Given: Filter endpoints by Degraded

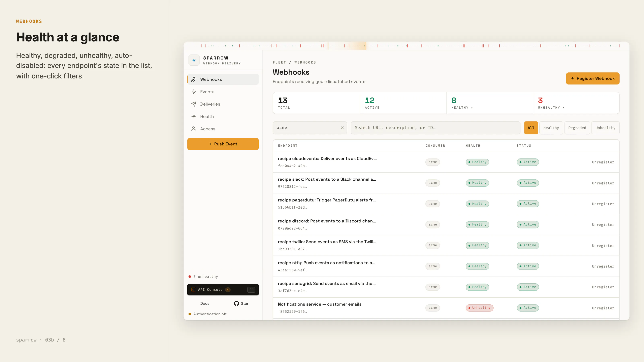Looking at the screenshot, I should pyautogui.click(x=577, y=128).
